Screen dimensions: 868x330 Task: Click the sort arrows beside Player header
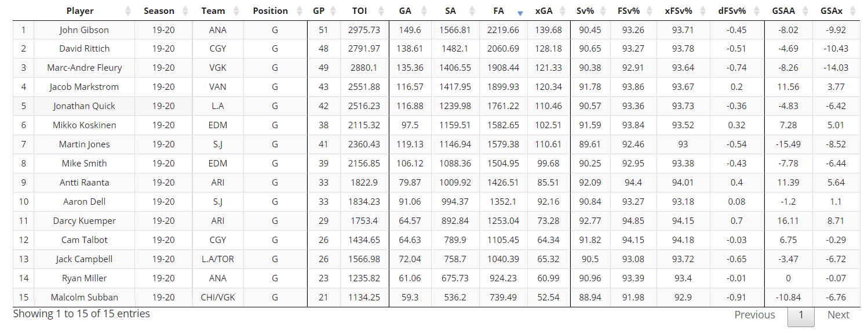[x=128, y=11]
